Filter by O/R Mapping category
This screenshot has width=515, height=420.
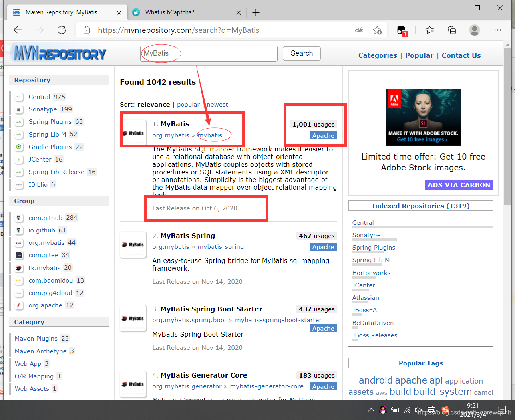pos(34,376)
